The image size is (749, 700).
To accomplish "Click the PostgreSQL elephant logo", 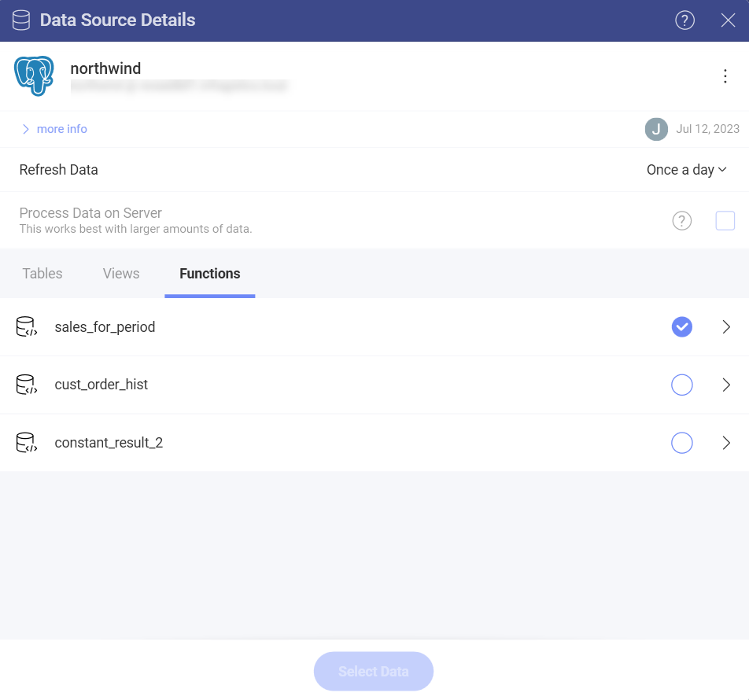I will point(34,76).
